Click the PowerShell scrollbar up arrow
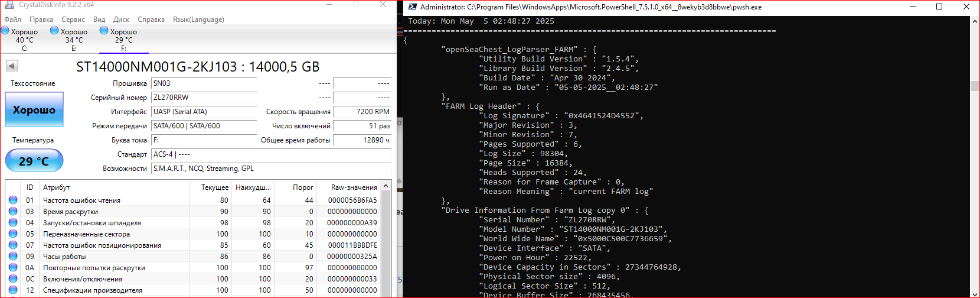The width and height of the screenshot is (980, 298). (x=975, y=21)
